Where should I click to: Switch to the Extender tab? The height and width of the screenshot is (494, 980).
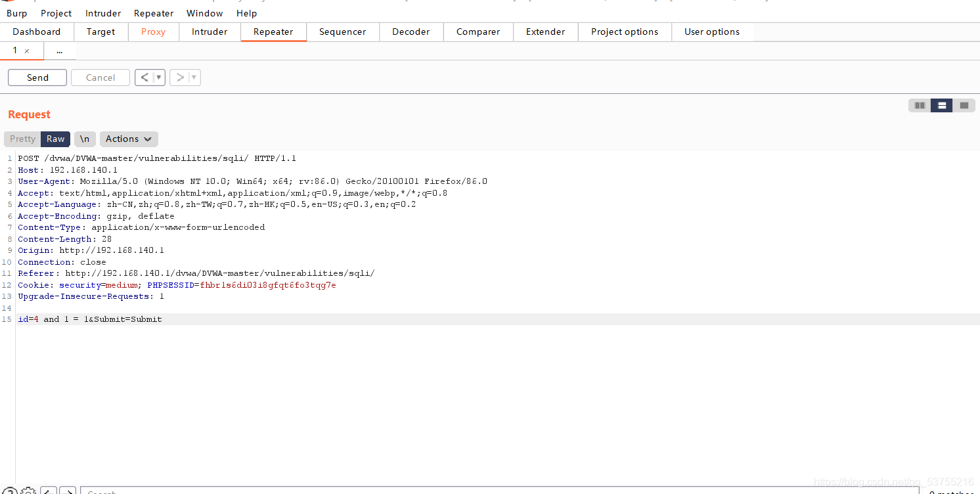click(545, 32)
